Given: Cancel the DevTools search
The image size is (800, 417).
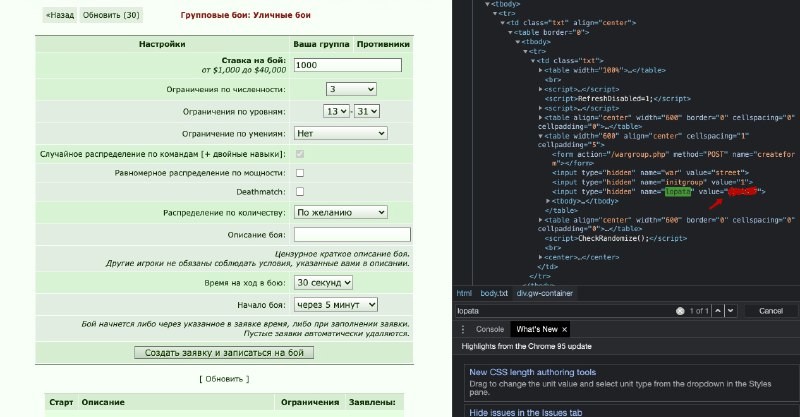Looking at the screenshot, I should (x=770, y=311).
